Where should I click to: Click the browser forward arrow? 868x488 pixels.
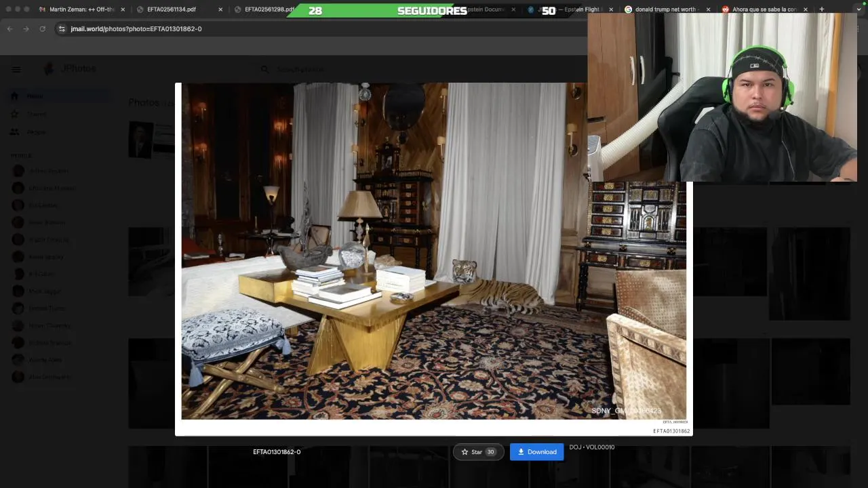(x=26, y=29)
